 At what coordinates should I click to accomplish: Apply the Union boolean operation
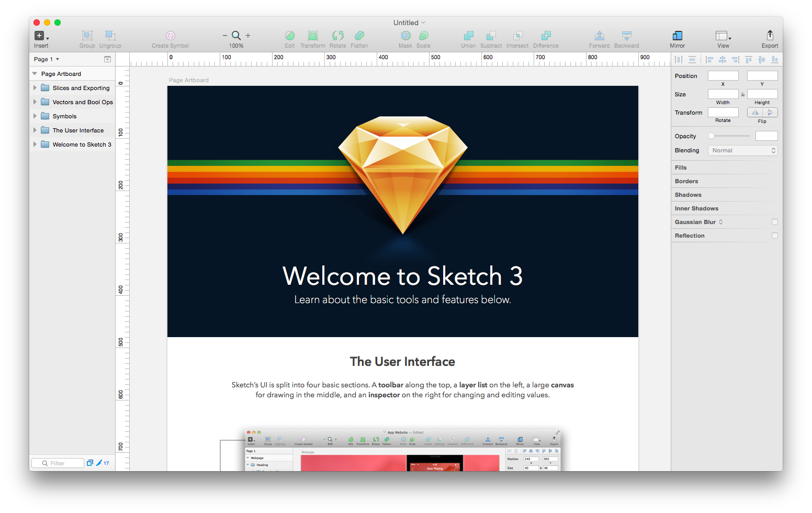[x=468, y=36]
